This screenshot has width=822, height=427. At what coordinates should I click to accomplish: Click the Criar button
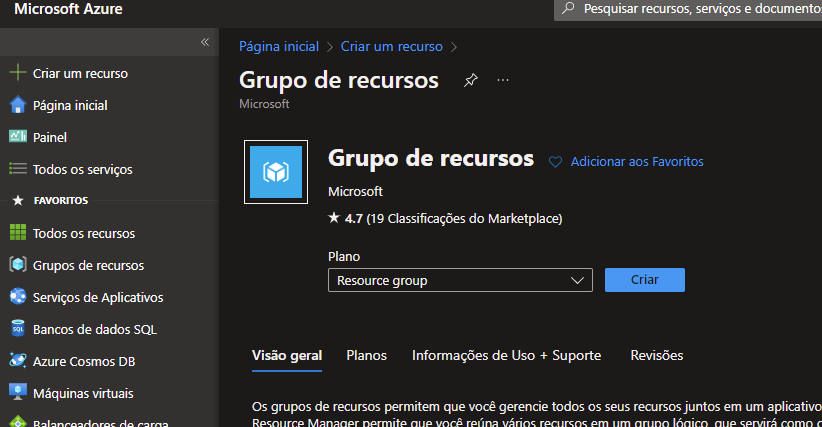click(645, 280)
